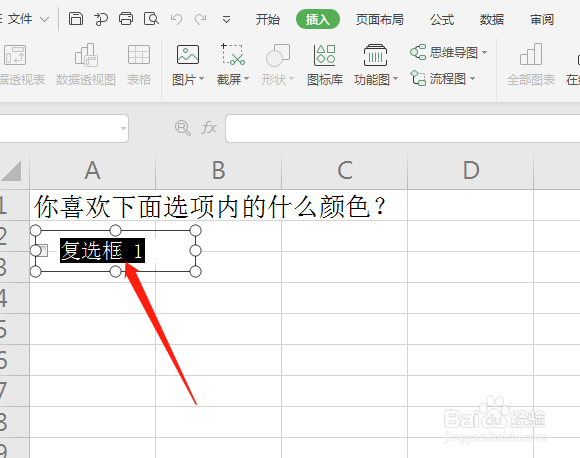
Task: Click the Undo arrow
Action: coord(176,19)
